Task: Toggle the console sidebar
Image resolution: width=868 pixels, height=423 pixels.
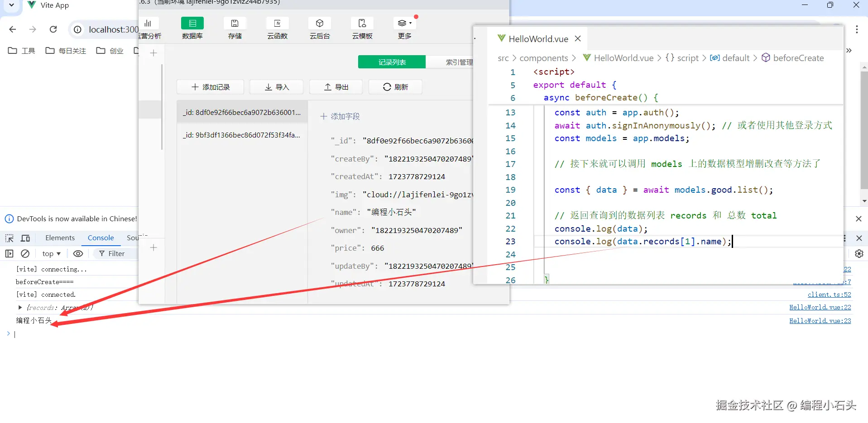Action: (9, 254)
